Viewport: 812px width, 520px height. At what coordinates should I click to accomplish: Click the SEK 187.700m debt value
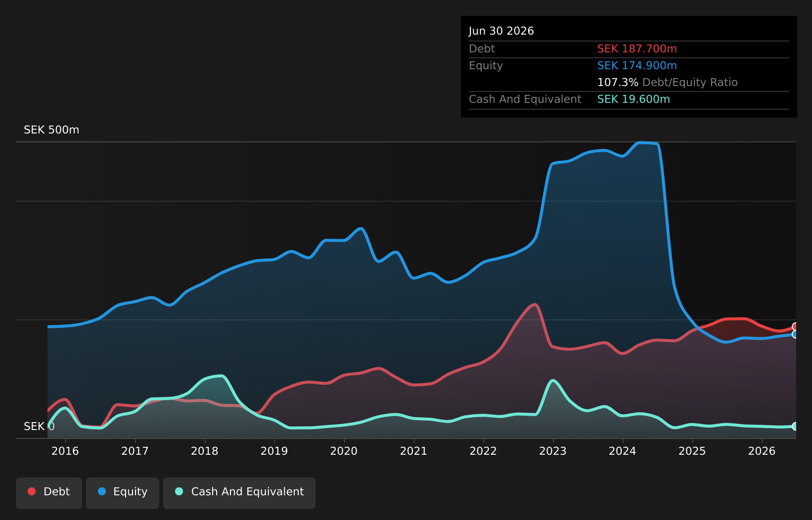point(637,49)
